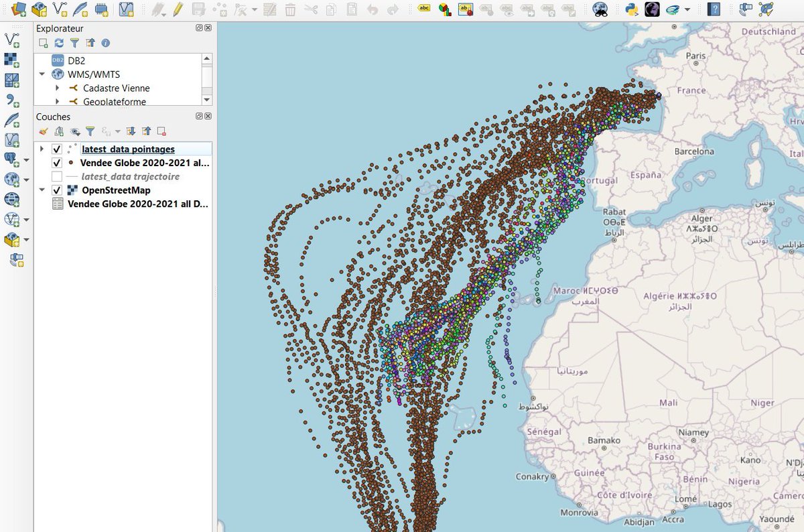Viewport: 804px width, 532px height.
Task: Expand Cadastre Vienne connection
Action: point(58,88)
